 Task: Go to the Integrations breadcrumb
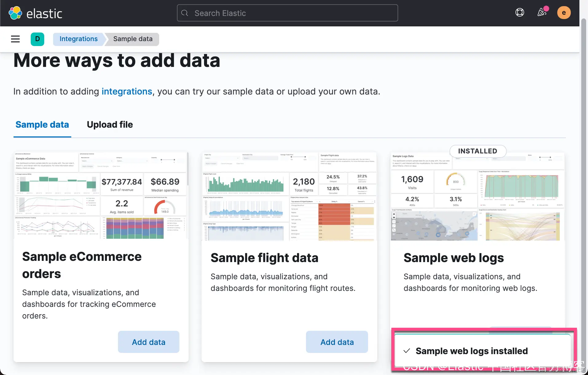pos(79,39)
